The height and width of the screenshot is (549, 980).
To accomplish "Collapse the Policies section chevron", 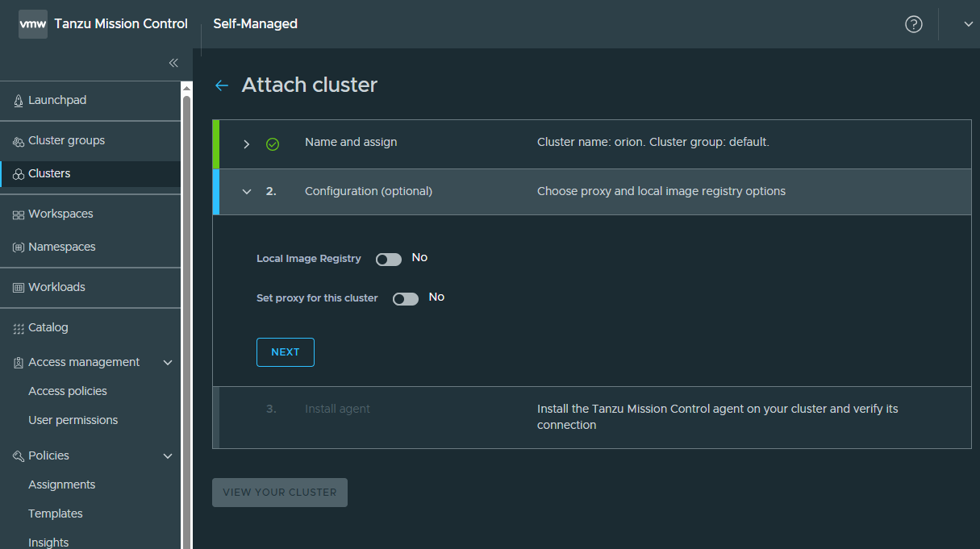I will pyautogui.click(x=168, y=456).
